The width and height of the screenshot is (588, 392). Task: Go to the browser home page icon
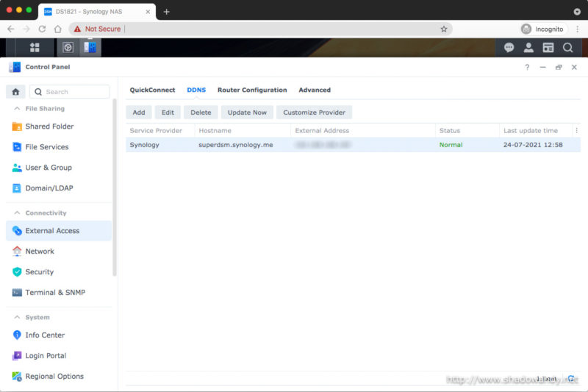(x=58, y=29)
